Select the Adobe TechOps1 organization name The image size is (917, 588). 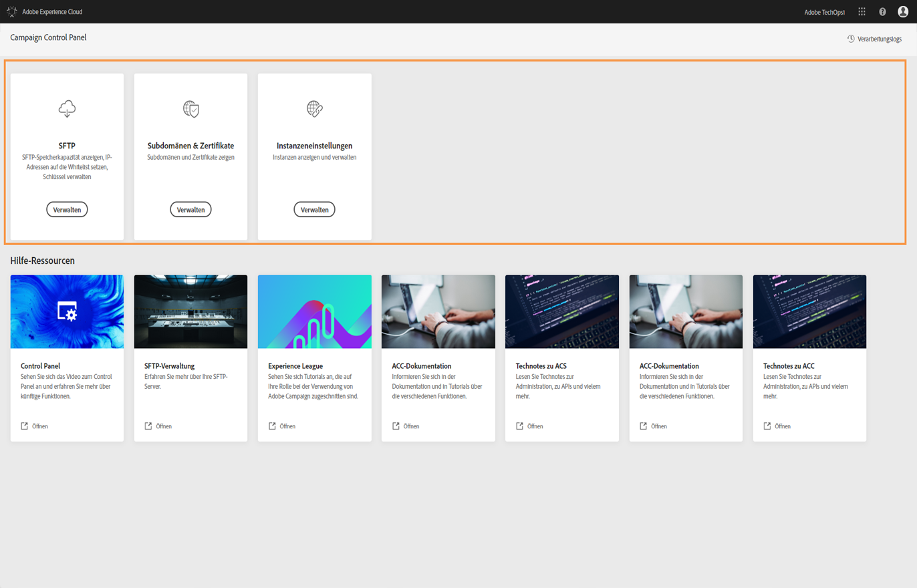point(826,12)
